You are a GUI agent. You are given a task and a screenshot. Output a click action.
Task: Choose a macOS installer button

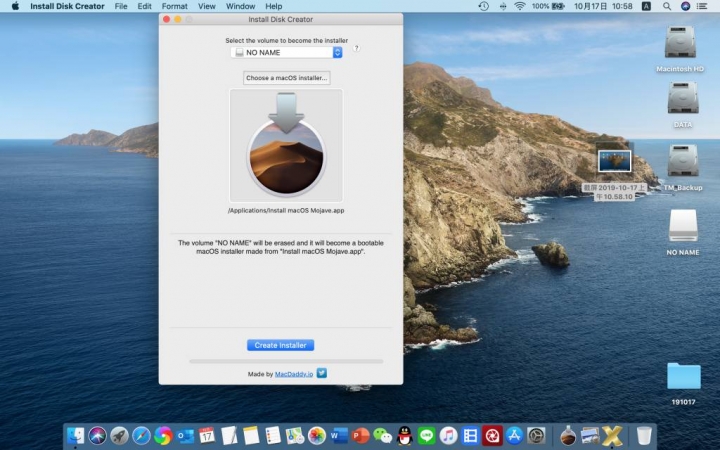click(287, 78)
